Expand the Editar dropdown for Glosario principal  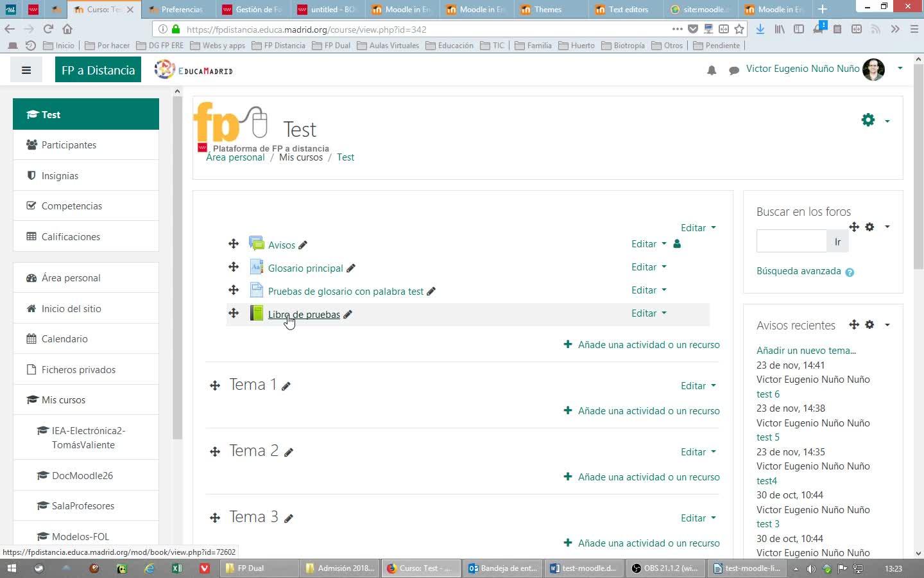649,267
